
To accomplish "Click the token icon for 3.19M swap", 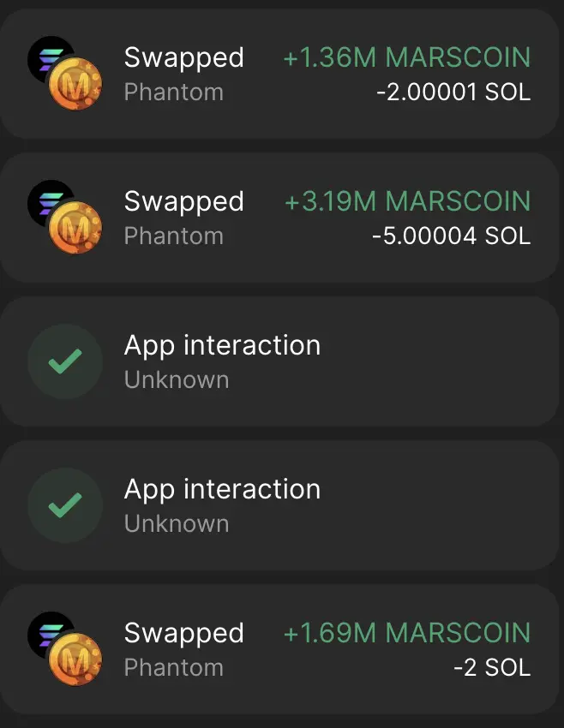I will [65, 218].
